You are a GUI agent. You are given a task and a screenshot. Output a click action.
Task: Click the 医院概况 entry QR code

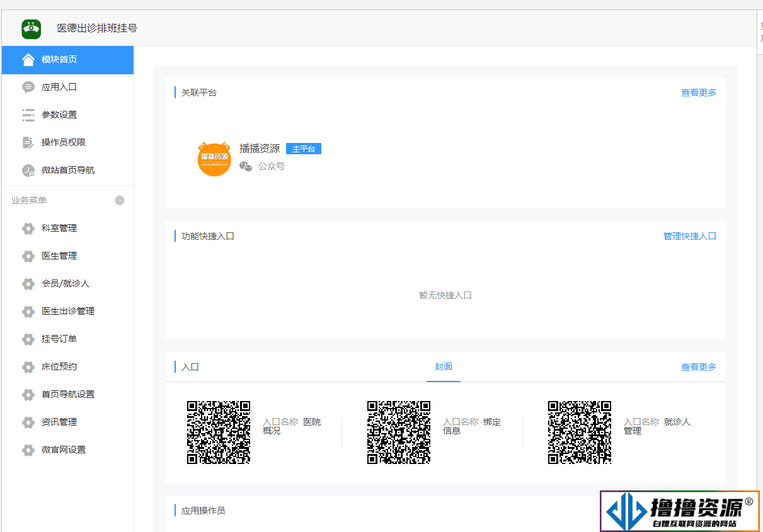pos(219,433)
